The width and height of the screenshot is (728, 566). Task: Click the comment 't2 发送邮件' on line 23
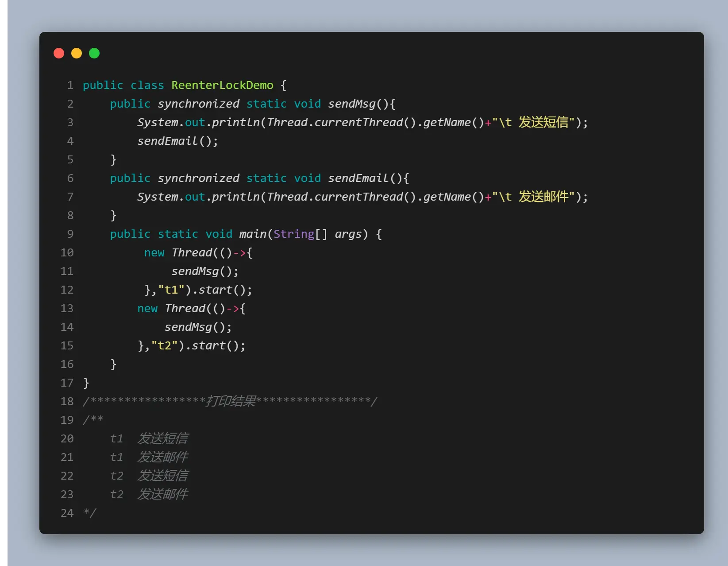pyautogui.click(x=149, y=494)
